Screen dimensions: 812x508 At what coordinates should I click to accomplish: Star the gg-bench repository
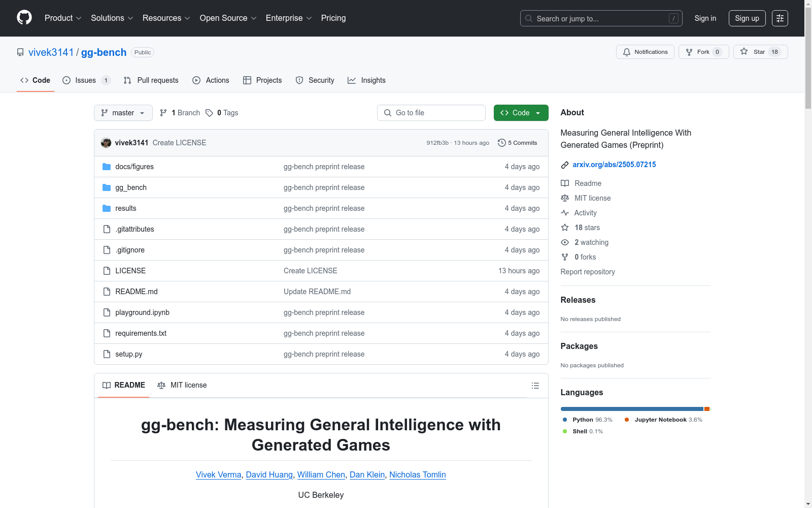pos(760,52)
